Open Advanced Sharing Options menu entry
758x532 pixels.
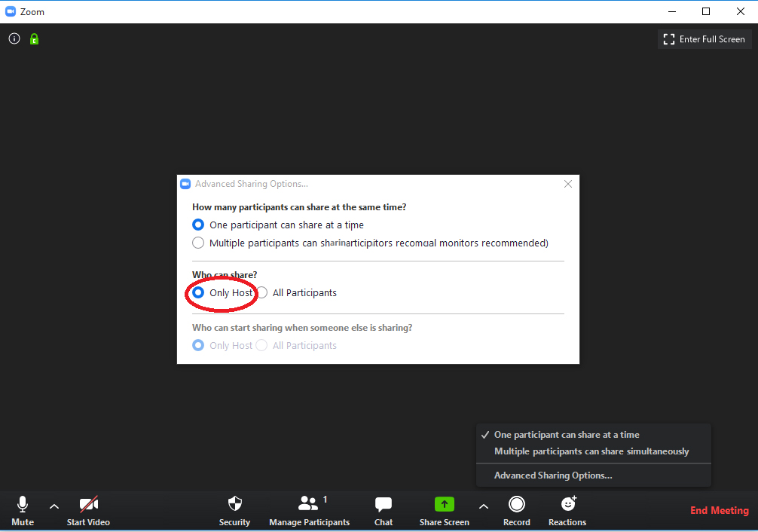click(553, 475)
